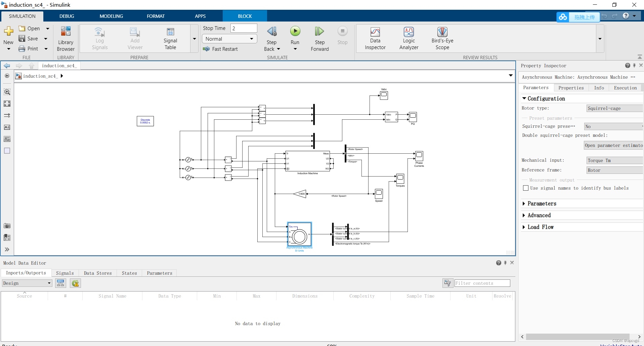
Task: Switch to the DEBUG ribbon tab
Action: pos(67,16)
